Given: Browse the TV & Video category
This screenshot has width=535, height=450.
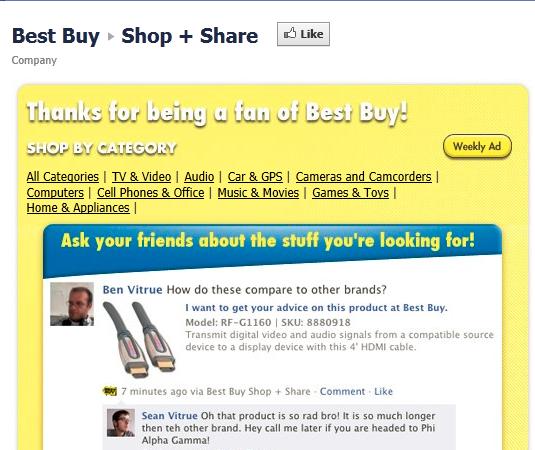Looking at the screenshot, I should (142, 177).
